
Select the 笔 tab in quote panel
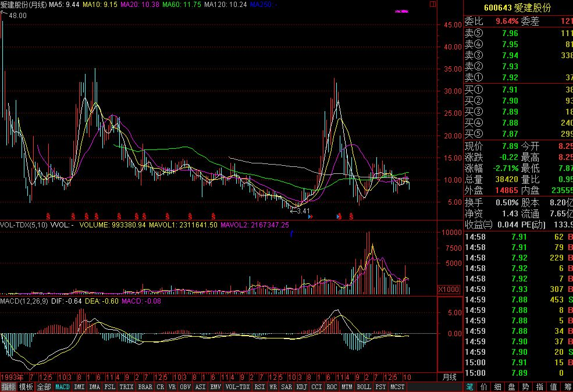click(469, 387)
